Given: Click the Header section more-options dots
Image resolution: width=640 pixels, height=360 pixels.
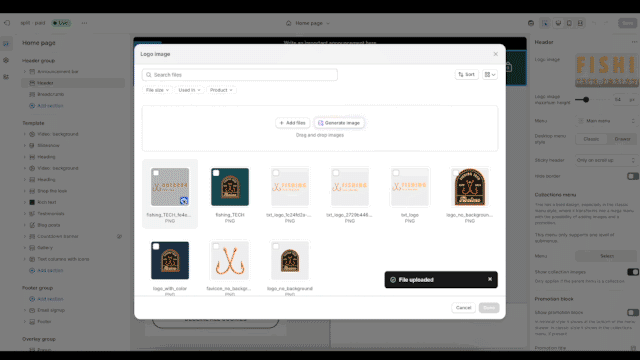Looking at the screenshot, I should [634, 42].
